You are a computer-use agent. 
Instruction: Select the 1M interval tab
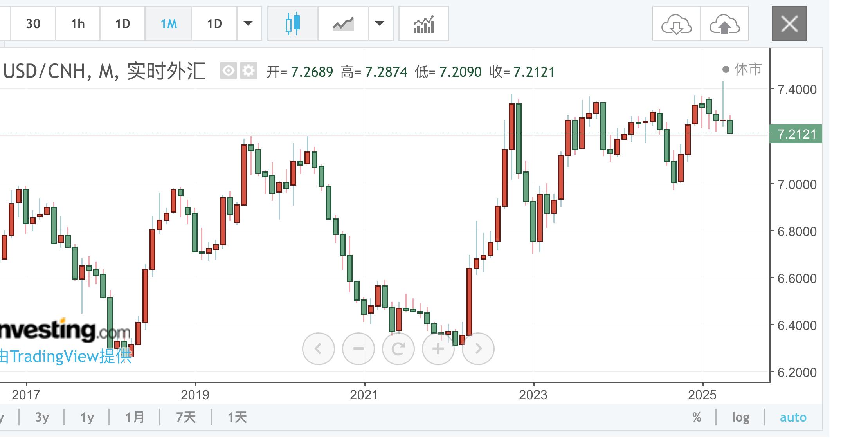(x=169, y=24)
